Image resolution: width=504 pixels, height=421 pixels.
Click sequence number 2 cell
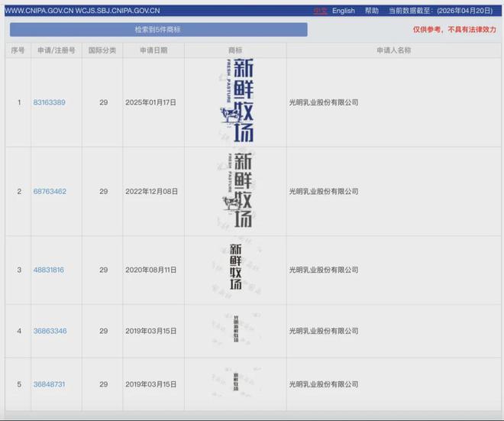(x=19, y=191)
